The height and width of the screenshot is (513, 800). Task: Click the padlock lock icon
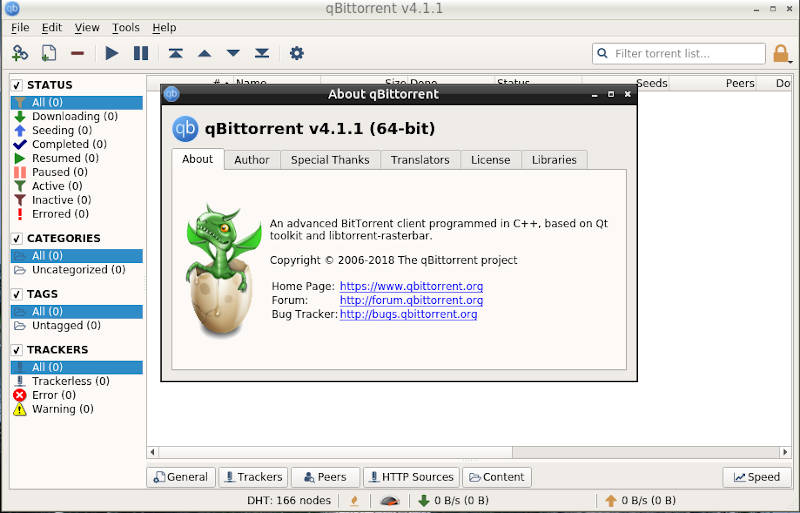[x=781, y=53]
